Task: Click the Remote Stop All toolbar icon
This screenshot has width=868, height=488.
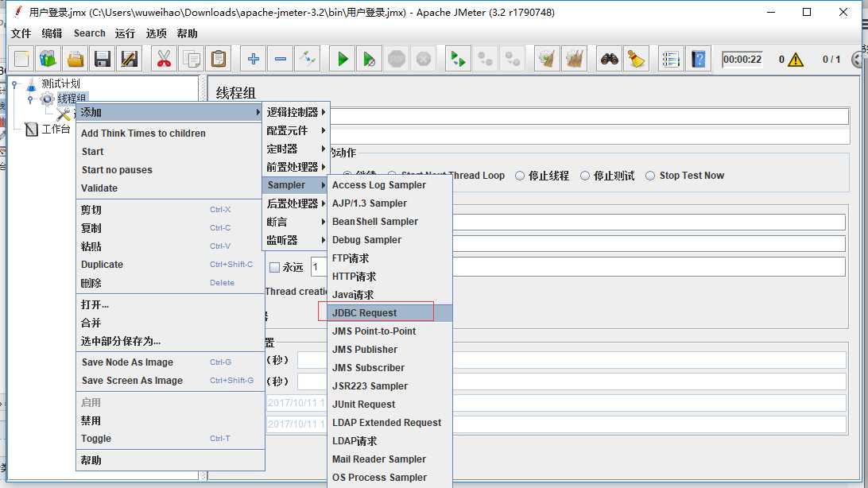Action: (486, 59)
